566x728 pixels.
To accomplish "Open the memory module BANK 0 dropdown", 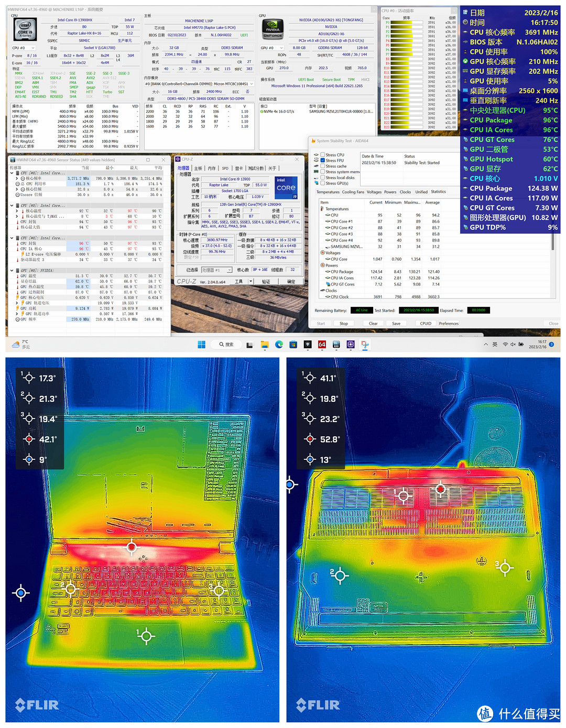I will [x=199, y=84].
